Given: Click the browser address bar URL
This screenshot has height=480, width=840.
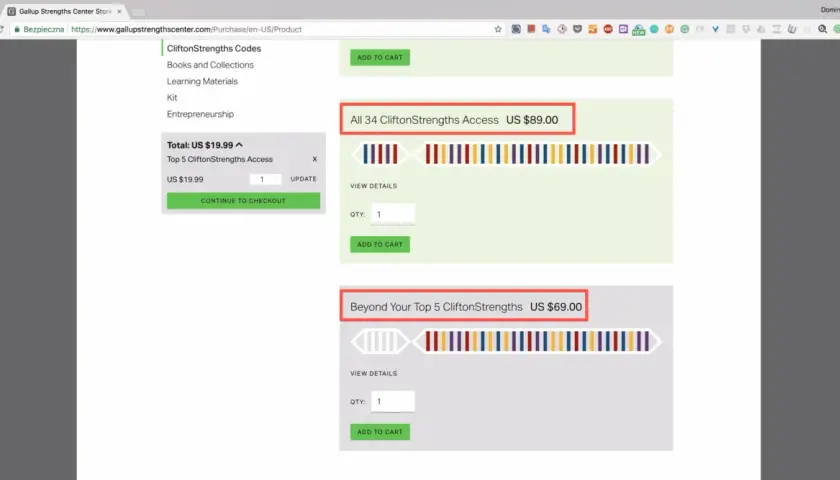Looking at the screenshot, I should (x=186, y=29).
